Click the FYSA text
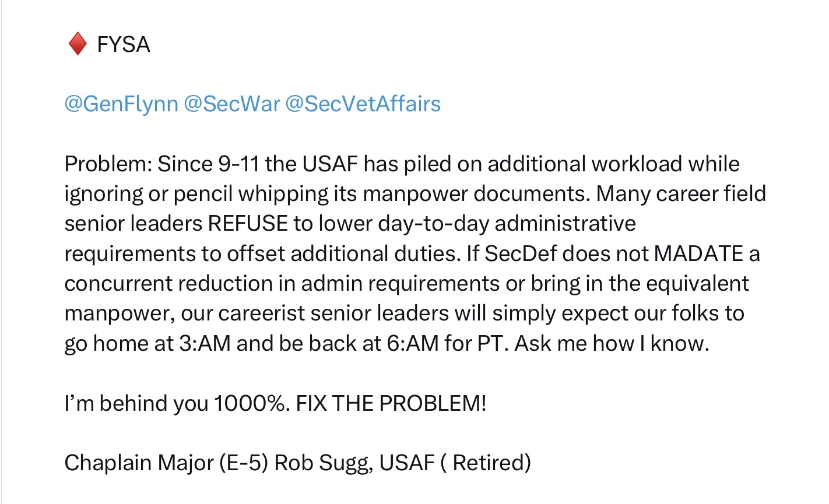 [124, 44]
